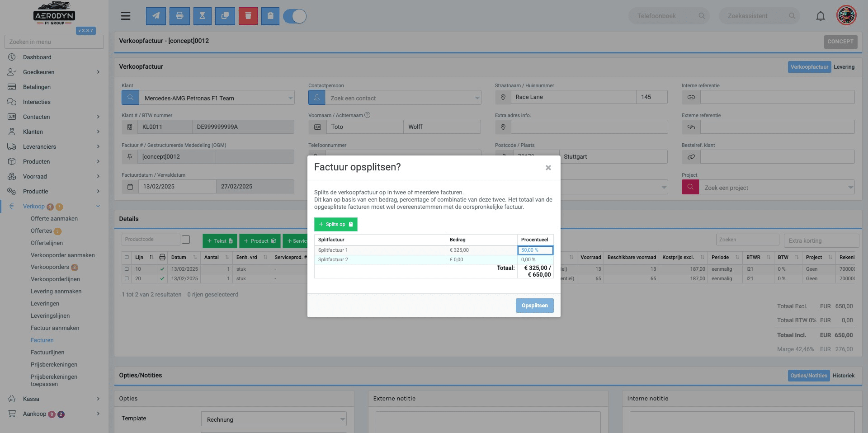Image resolution: width=868 pixels, height=433 pixels.
Task: Toggle the blue switch in toolbar
Action: pos(295,16)
